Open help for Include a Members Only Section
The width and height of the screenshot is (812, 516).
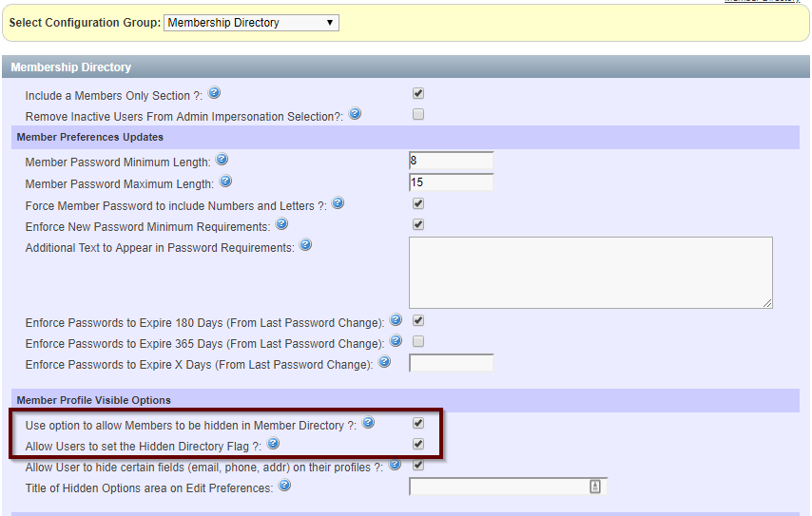(x=214, y=92)
